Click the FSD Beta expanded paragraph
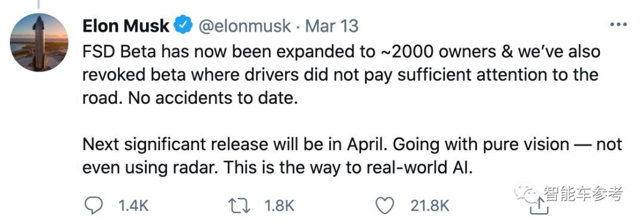Image resolution: width=644 pixels, height=222 pixels. tap(341, 76)
